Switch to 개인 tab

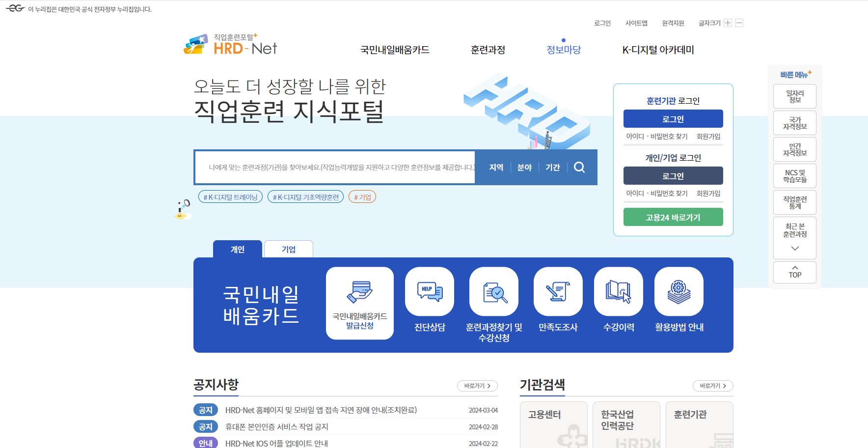coord(238,249)
